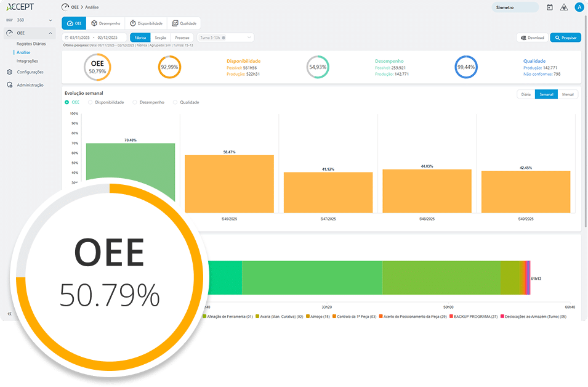
Task: Click the ACCEPT logo
Action: pos(20,7)
